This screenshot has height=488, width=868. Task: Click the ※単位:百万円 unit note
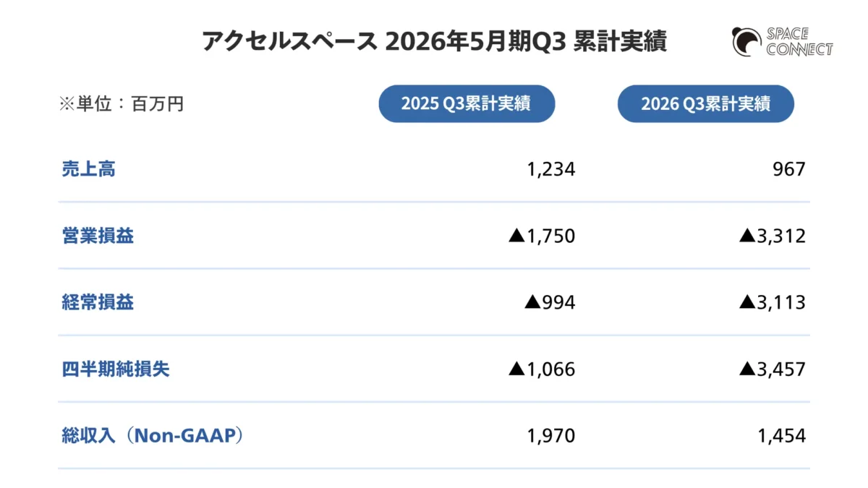point(122,104)
